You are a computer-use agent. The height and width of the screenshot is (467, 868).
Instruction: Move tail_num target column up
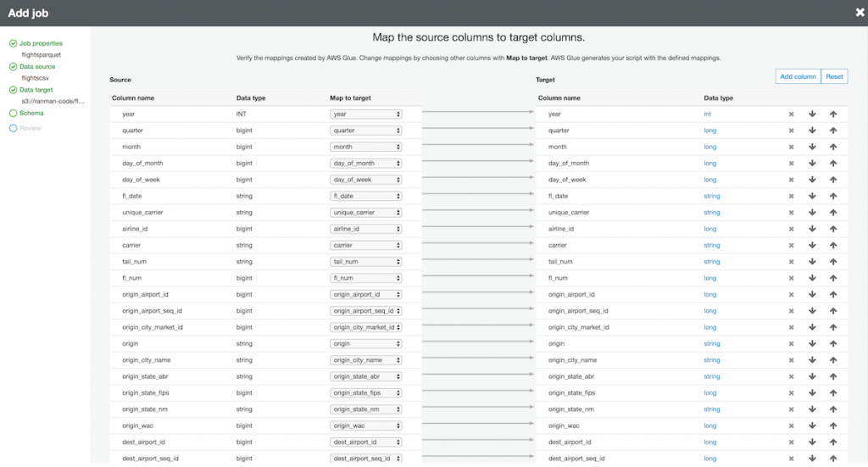[833, 262]
